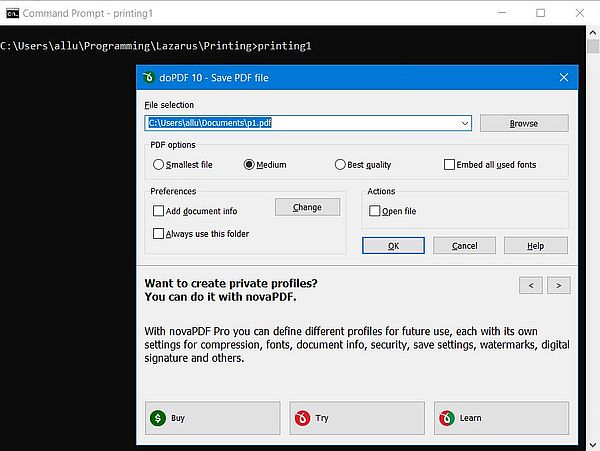Viewport: 600px width, 451px height.
Task: Click the Try novaPDF button
Action: [357, 418]
